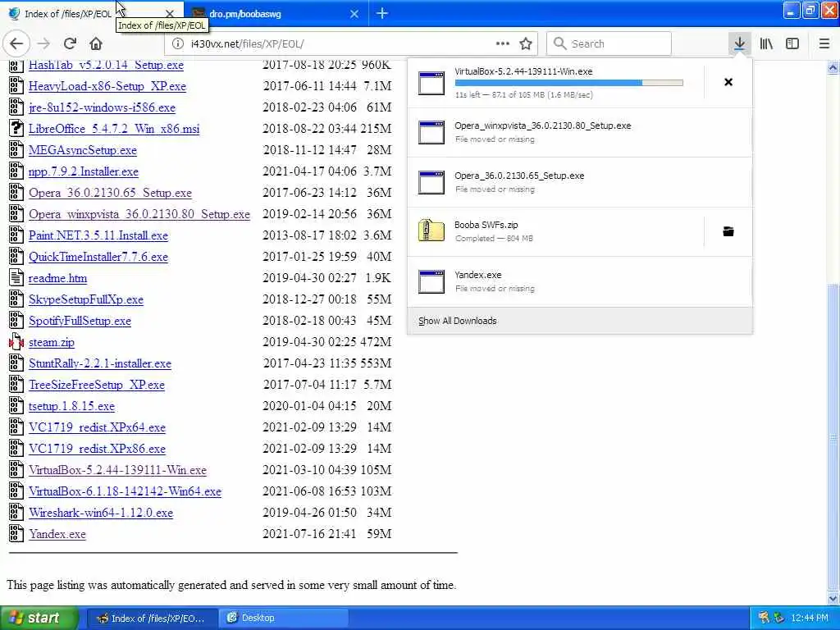Open a new tab with plus button
This screenshot has width=840, height=630.
point(382,13)
